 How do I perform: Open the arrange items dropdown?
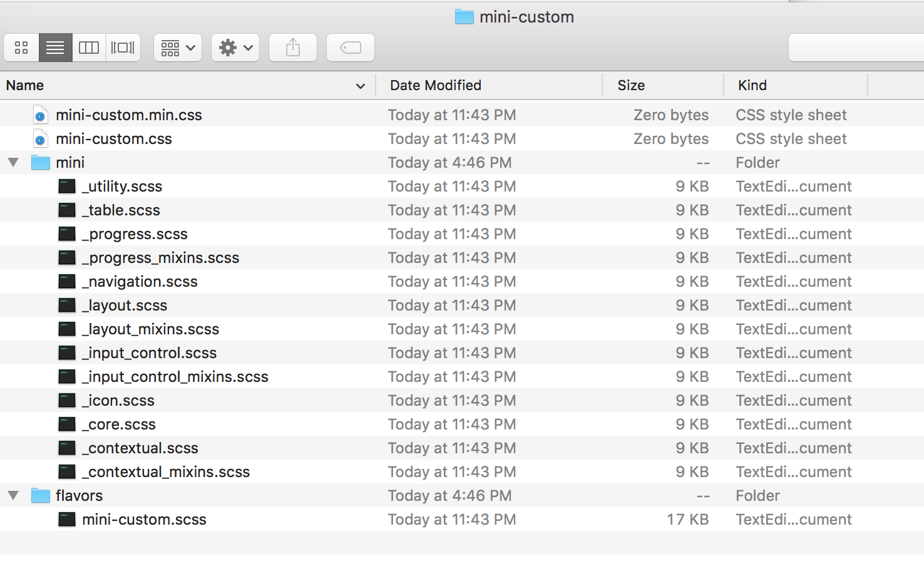click(178, 48)
